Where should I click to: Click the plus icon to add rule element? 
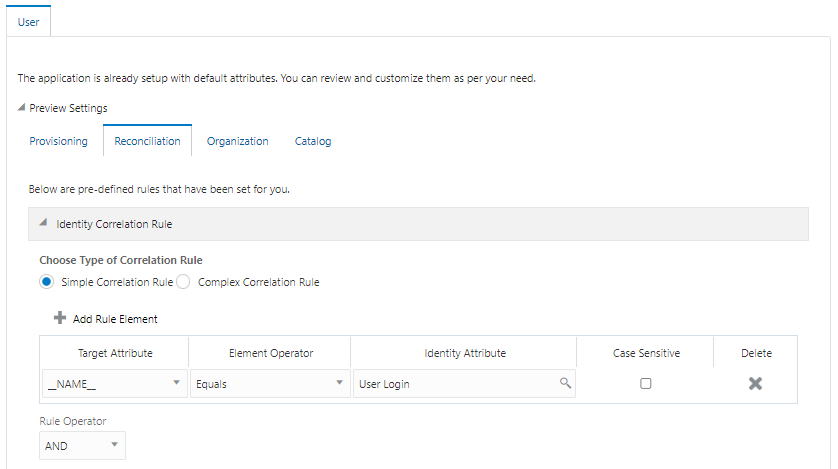tap(60, 319)
